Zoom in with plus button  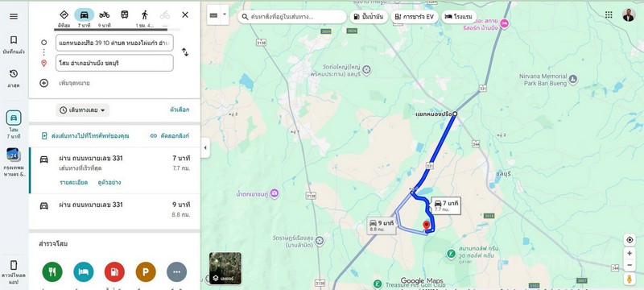coord(630,254)
